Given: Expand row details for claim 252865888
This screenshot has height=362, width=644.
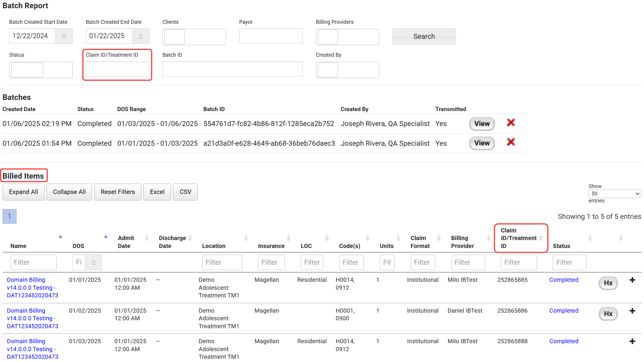Looking at the screenshot, I should tap(632, 341).
